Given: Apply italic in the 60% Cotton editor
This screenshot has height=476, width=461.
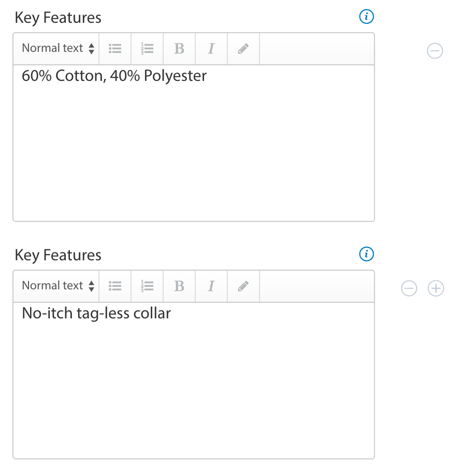Looking at the screenshot, I should (211, 49).
